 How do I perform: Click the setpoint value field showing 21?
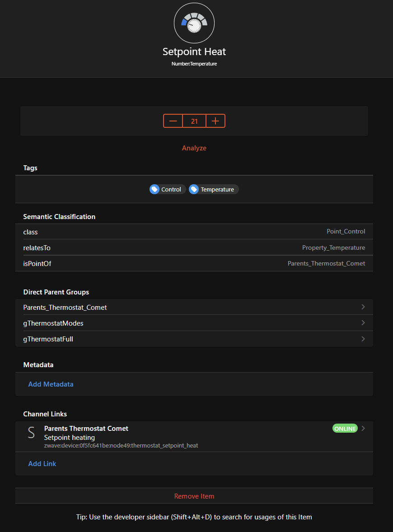(x=194, y=121)
